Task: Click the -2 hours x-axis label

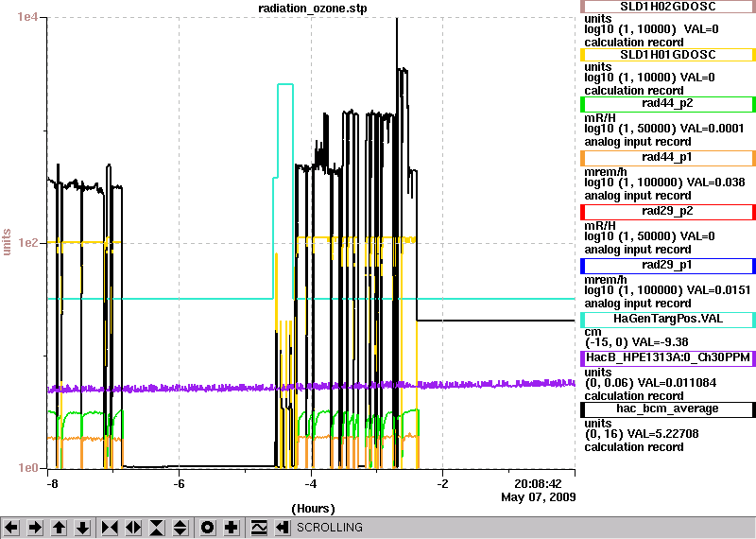Action: pos(442,484)
